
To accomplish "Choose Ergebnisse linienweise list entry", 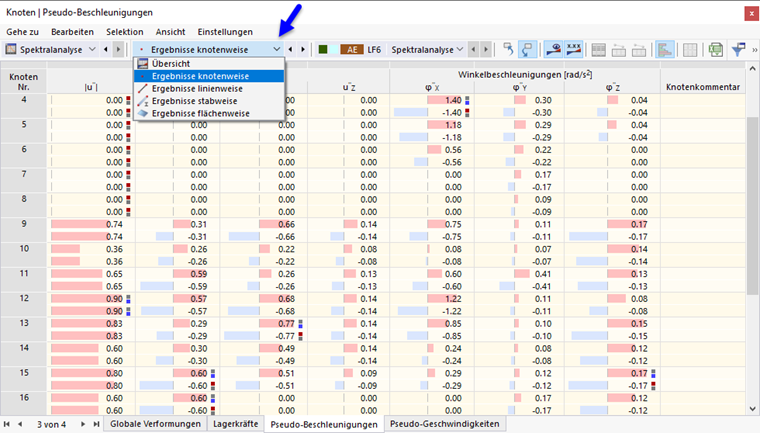I will (209, 89).
